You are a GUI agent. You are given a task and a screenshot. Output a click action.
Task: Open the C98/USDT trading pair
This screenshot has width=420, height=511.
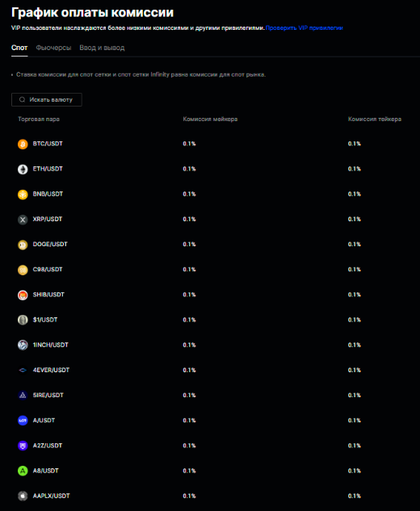[48, 270]
